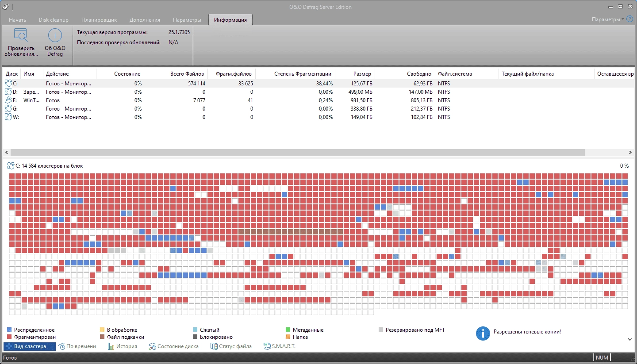Open the Об O&O Defrag info icon
The height and width of the screenshot is (364, 637).
[x=55, y=35]
